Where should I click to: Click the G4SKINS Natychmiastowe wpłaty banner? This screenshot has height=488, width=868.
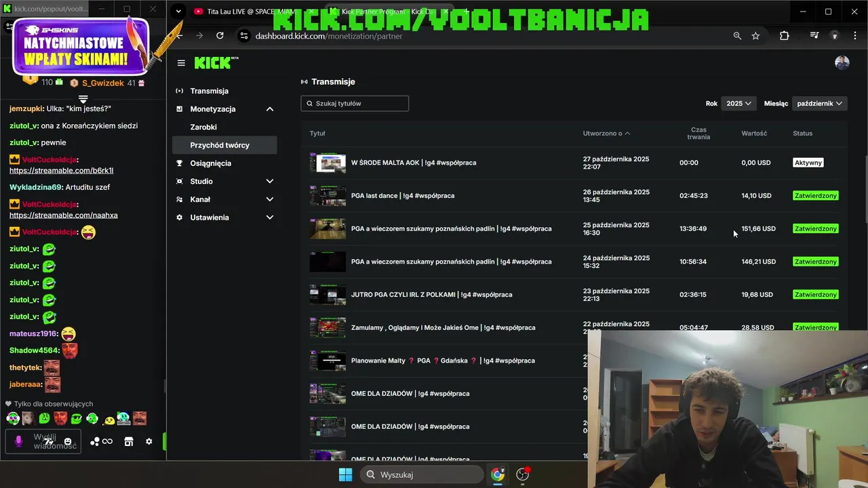[x=80, y=46]
